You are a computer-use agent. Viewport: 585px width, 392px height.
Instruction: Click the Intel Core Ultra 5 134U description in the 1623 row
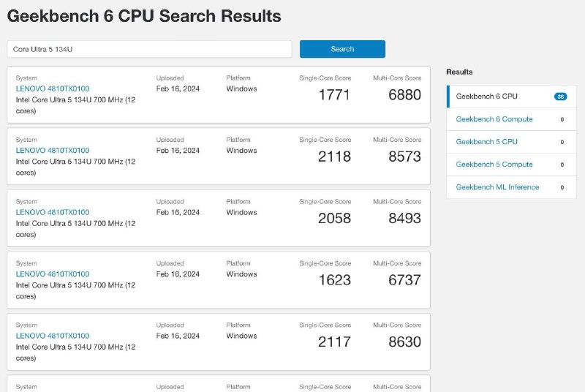[x=75, y=291]
